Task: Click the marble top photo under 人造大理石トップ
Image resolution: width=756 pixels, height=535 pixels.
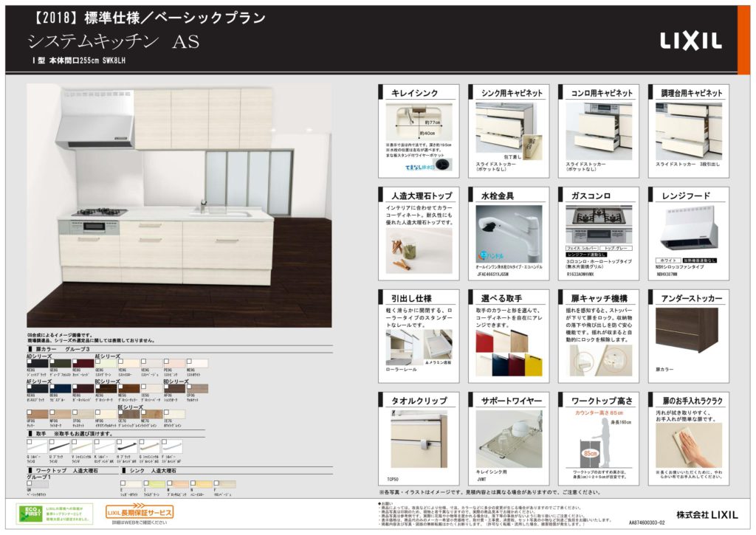Action: (419, 251)
